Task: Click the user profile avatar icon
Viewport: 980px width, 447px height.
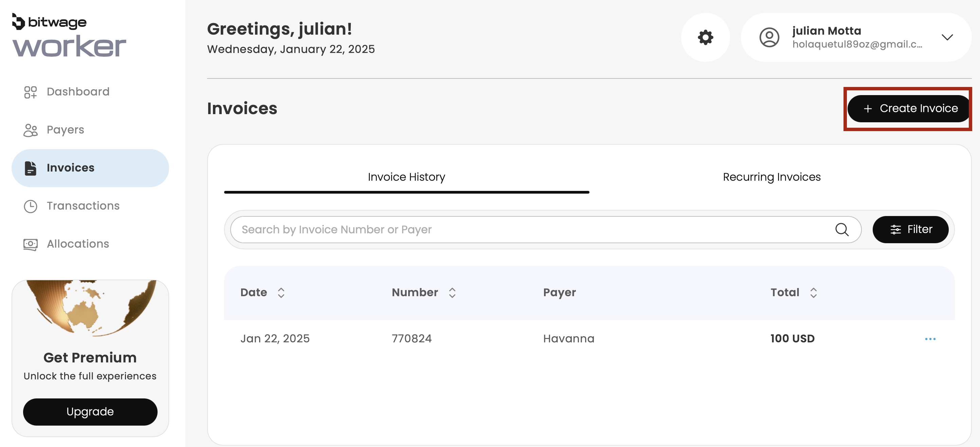Action: (769, 37)
